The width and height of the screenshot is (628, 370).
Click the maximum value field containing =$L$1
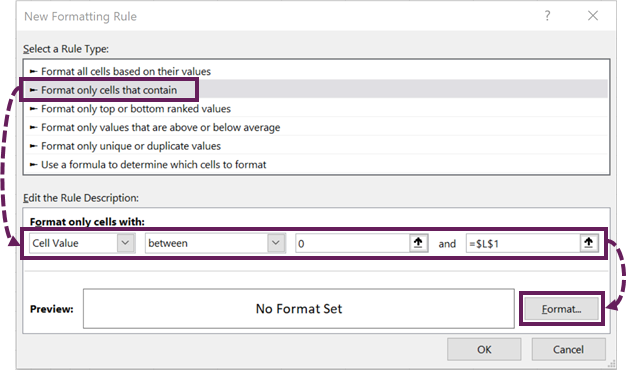click(523, 243)
